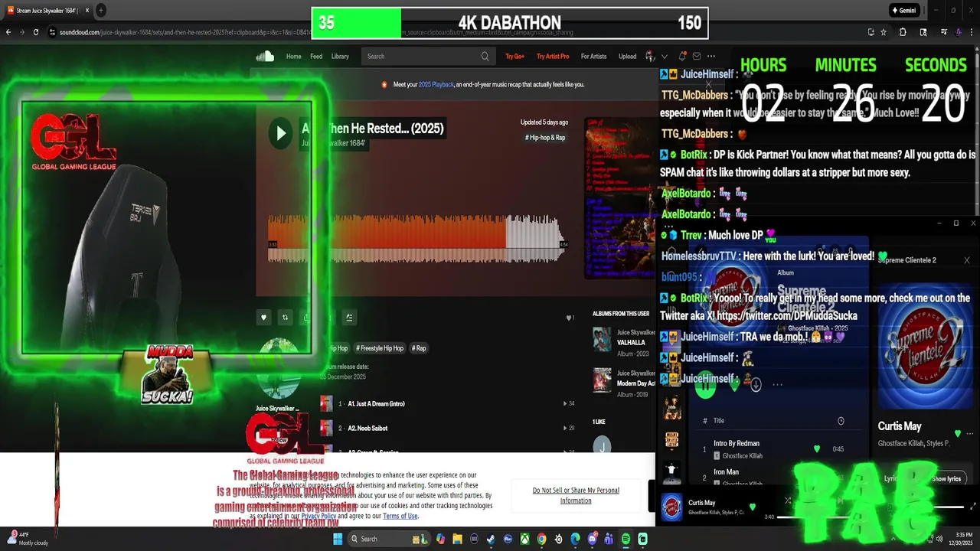Click the magnifier icon in SoundCloud search
The width and height of the screenshot is (980, 551).
click(485, 56)
